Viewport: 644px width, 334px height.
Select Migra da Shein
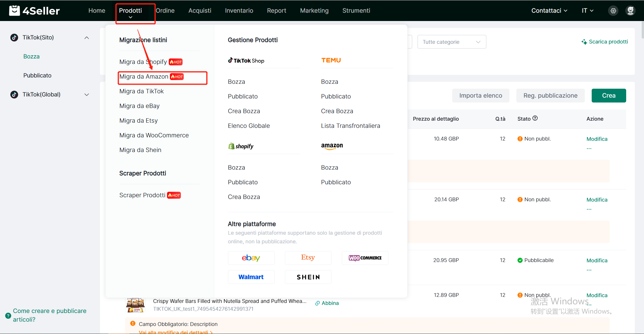140,150
